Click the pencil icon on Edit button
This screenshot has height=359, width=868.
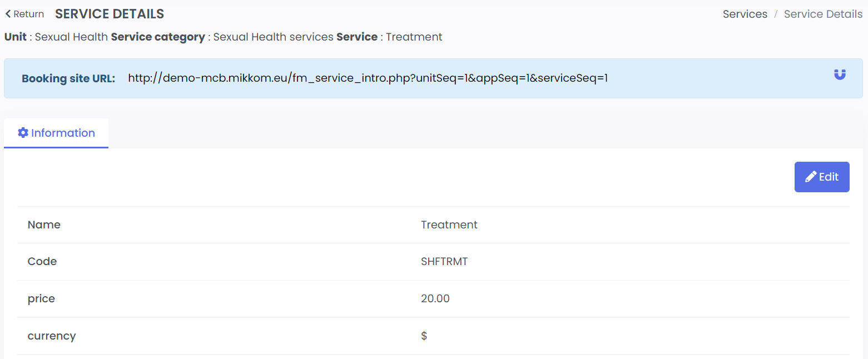[x=811, y=177]
